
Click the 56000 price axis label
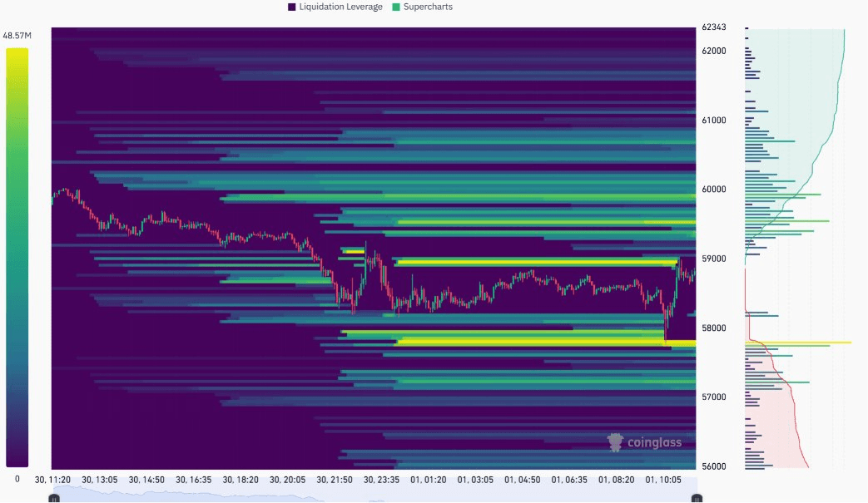713,466
